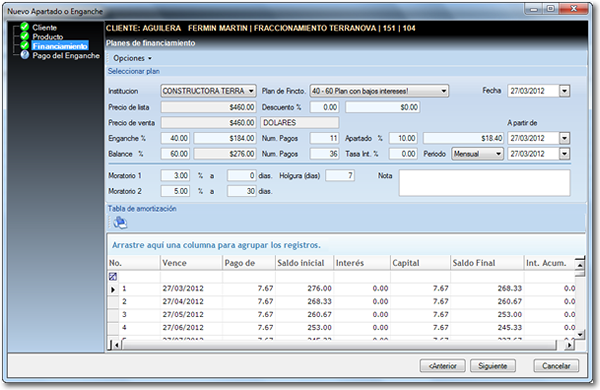600x390 pixels.
Task: Click the green check icon beside Financiamiento
Action: coord(25,46)
